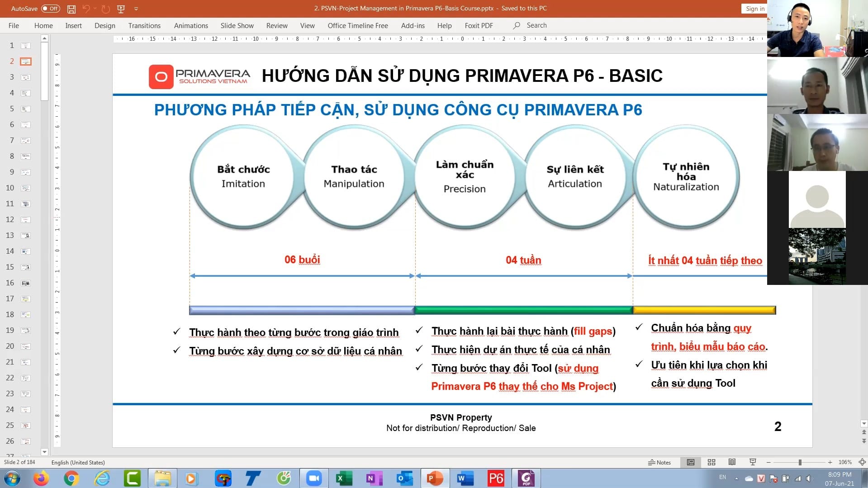Open Excel from taskbar
Image resolution: width=868 pixels, height=488 pixels.
point(344,479)
